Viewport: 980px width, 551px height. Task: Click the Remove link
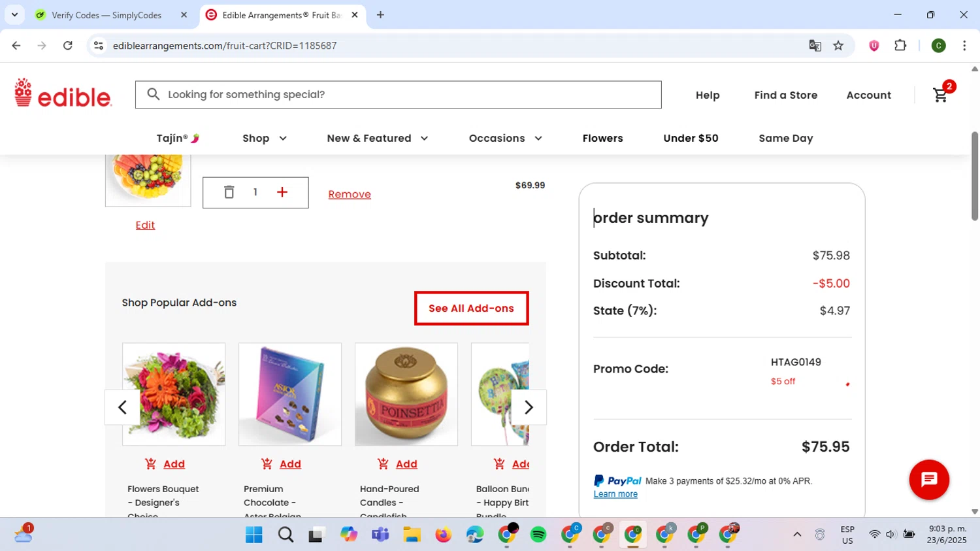click(x=350, y=194)
